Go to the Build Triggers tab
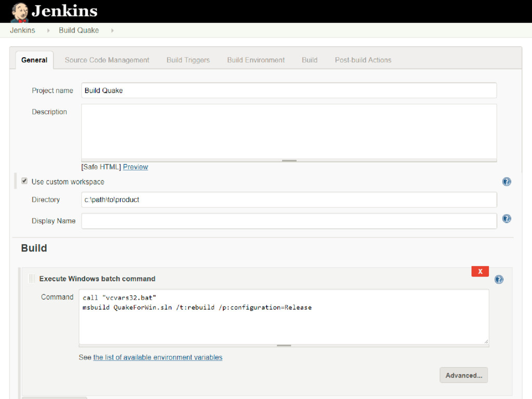 [x=188, y=60]
